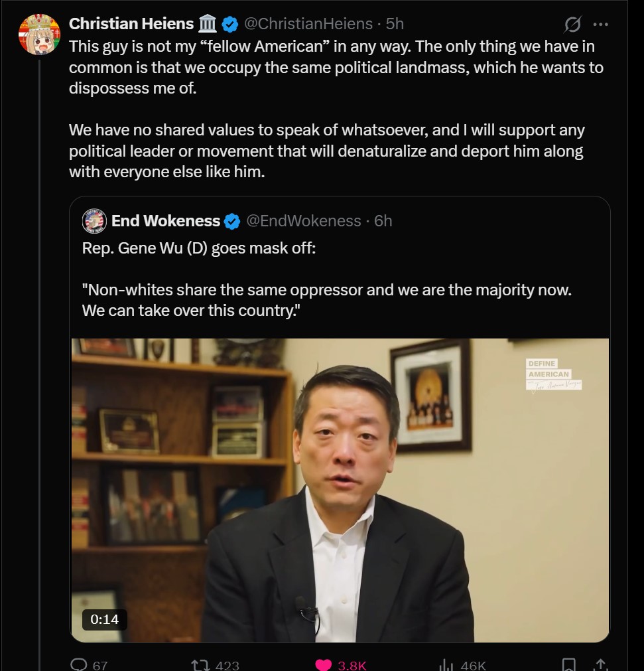644x671 pixels.
Task: Open the three-dot more options menu
Action: point(601,25)
